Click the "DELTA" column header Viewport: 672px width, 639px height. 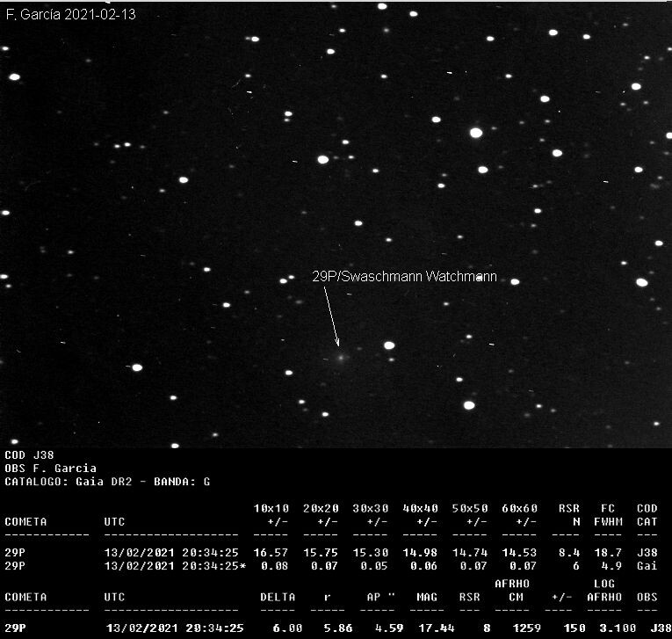[278, 598]
